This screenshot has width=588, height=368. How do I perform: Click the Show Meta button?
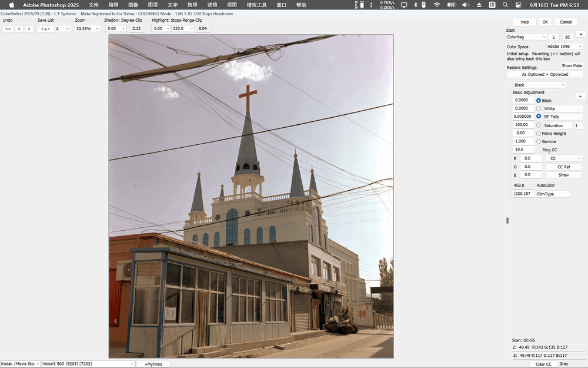571,66
